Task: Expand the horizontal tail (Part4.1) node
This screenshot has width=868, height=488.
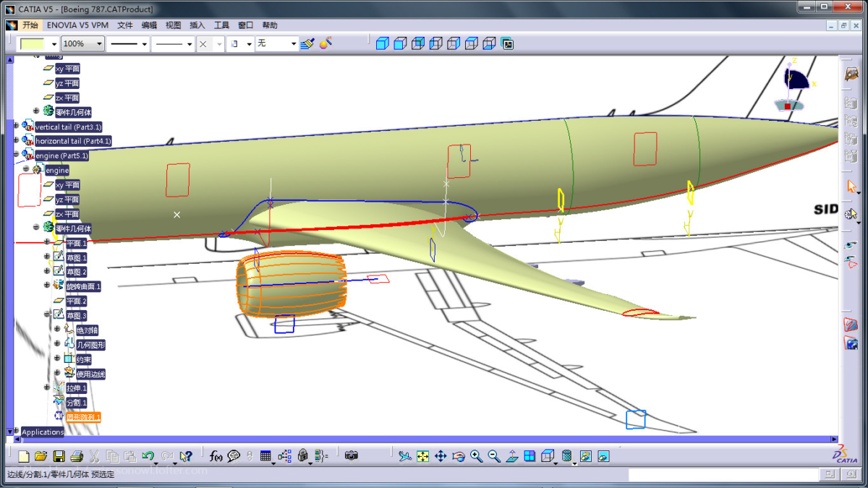Action: point(16,140)
